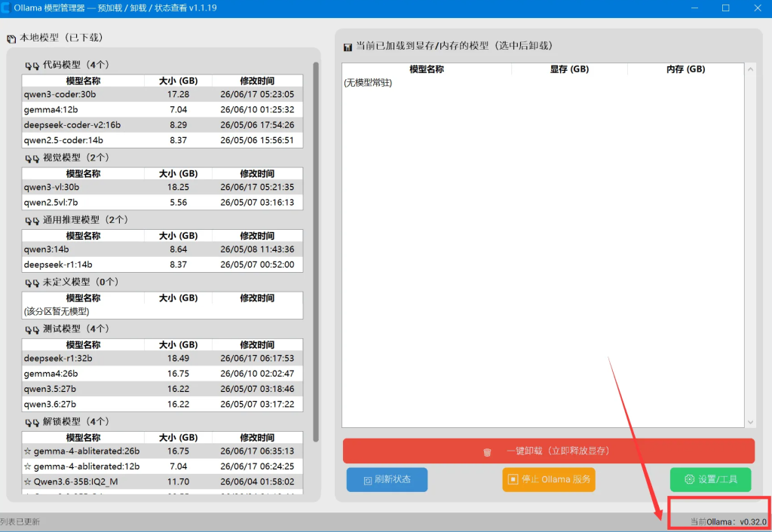Click 模型名称 header in loaded models table

[427, 69]
